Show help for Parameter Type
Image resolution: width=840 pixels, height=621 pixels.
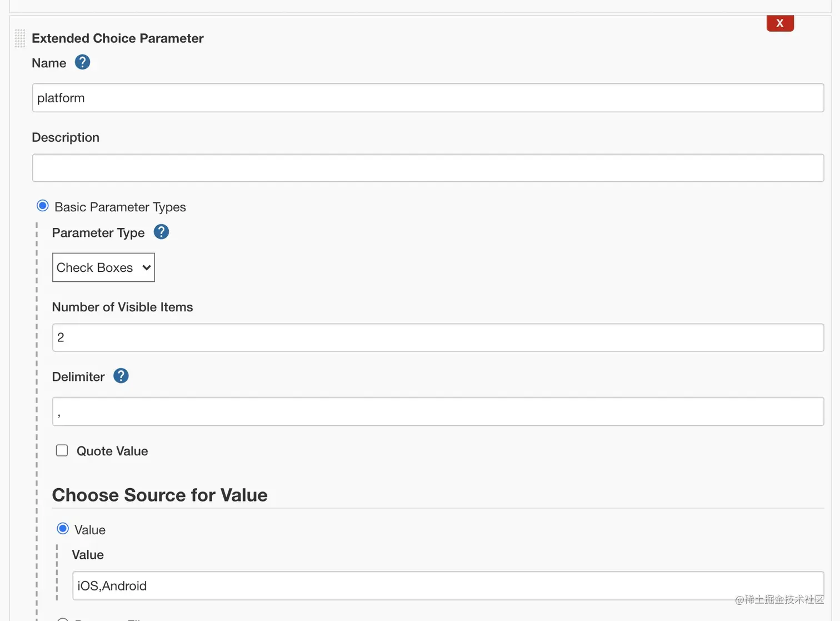(x=161, y=232)
